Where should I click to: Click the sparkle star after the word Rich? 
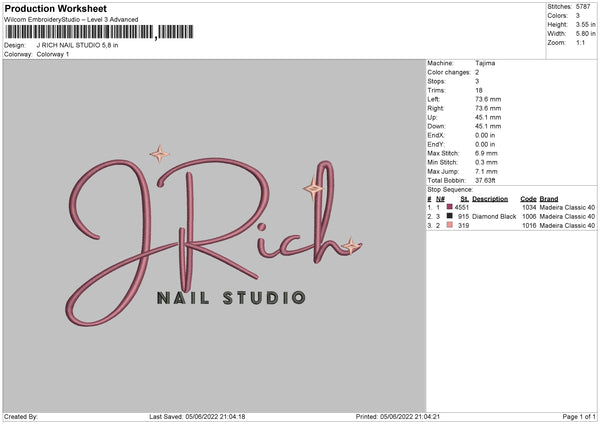coord(350,244)
